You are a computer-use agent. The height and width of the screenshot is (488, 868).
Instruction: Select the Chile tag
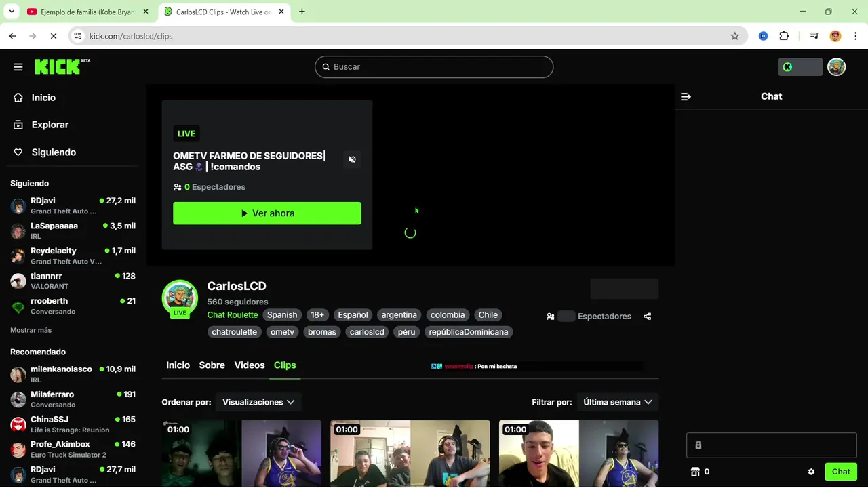[x=488, y=315]
